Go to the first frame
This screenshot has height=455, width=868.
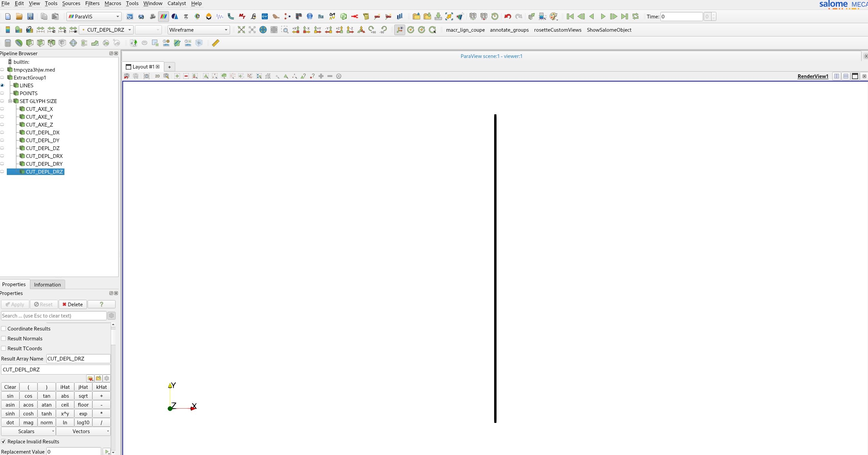pyautogui.click(x=570, y=16)
